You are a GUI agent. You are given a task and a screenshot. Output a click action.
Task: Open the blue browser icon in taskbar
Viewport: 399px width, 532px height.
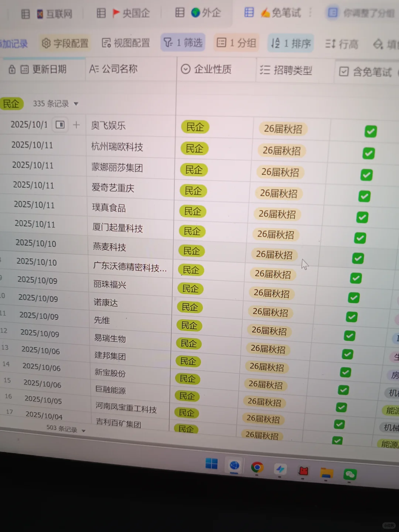pyautogui.click(x=234, y=465)
